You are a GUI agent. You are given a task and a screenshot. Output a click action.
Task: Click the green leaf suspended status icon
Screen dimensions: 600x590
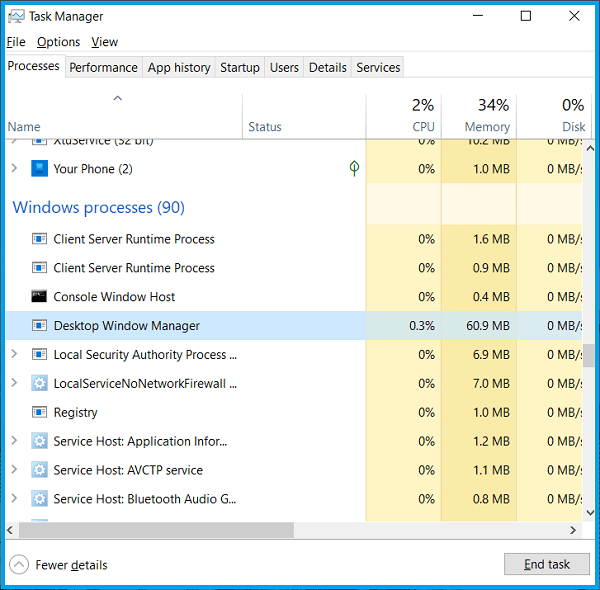354,168
